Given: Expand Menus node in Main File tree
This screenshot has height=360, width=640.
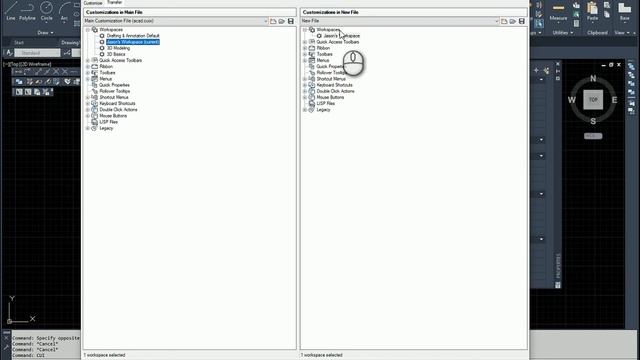Looking at the screenshot, I should coord(88,79).
